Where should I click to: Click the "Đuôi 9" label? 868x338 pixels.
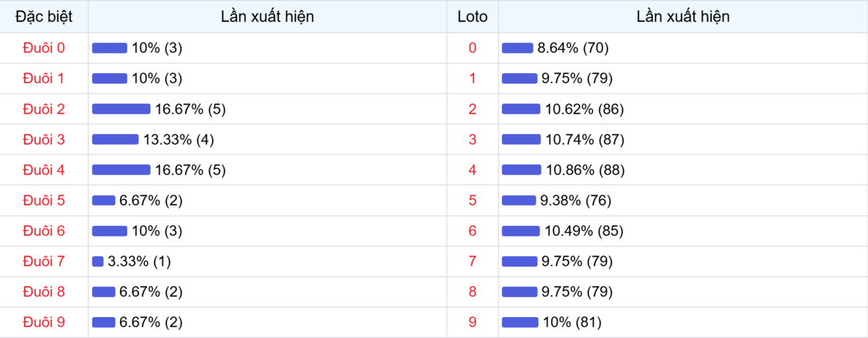[x=44, y=322]
